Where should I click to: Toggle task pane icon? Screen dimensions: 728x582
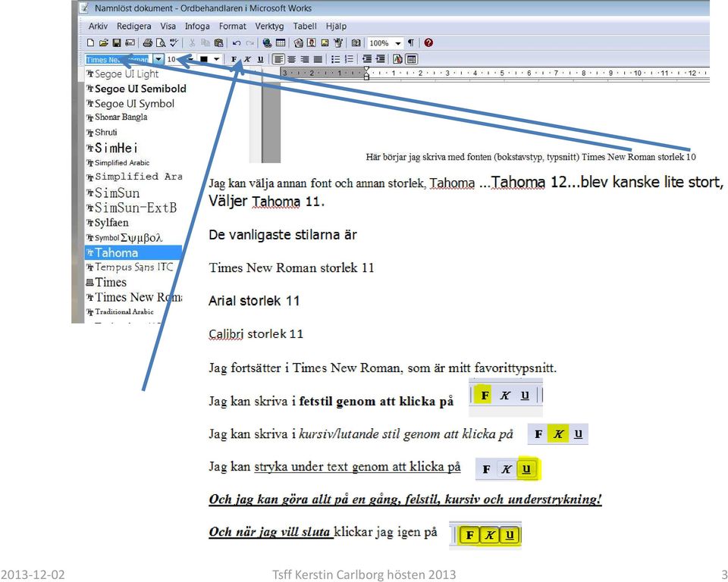tap(411, 59)
